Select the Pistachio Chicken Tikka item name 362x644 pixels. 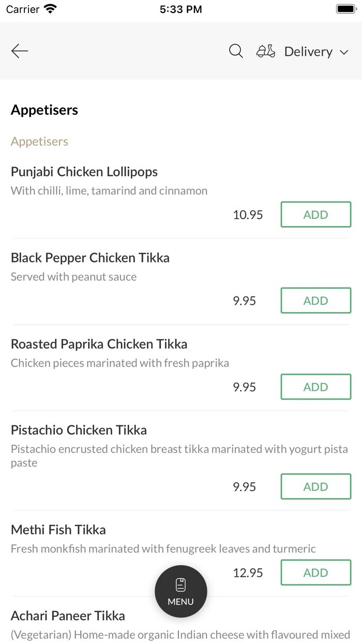pyautogui.click(x=79, y=430)
